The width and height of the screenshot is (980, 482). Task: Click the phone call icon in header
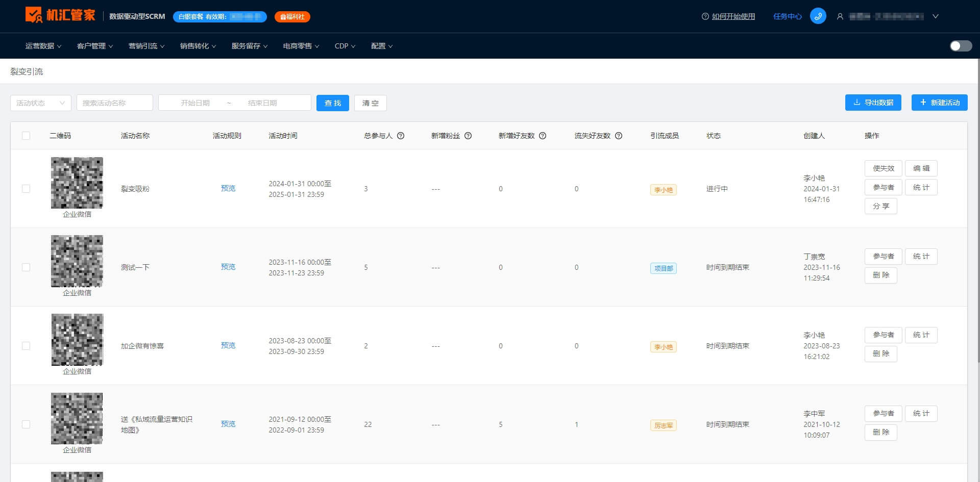pos(818,16)
